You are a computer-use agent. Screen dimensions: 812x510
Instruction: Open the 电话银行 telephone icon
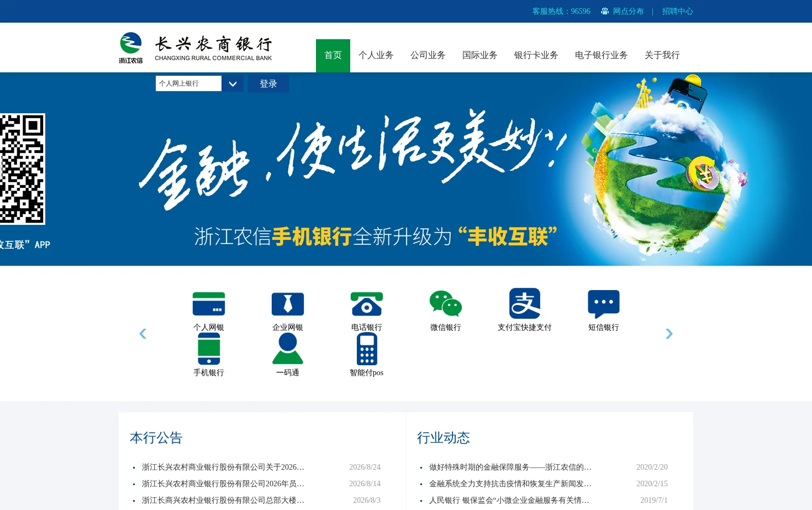pos(367,304)
